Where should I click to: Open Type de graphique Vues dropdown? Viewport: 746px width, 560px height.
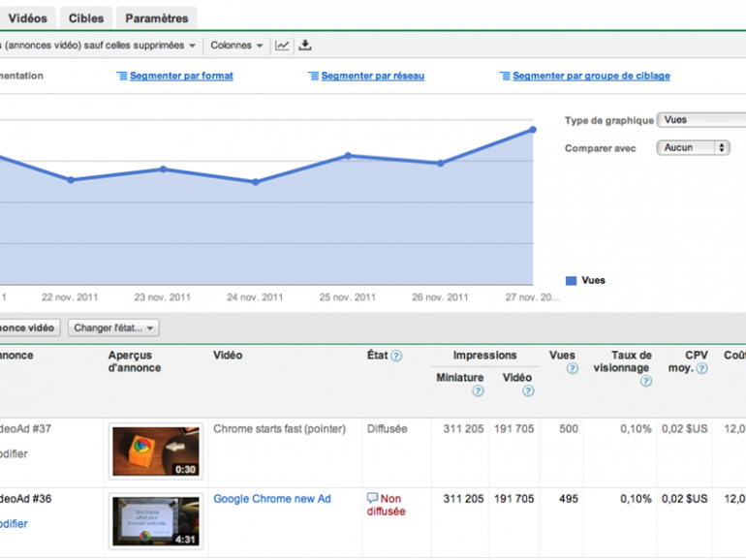click(x=701, y=120)
